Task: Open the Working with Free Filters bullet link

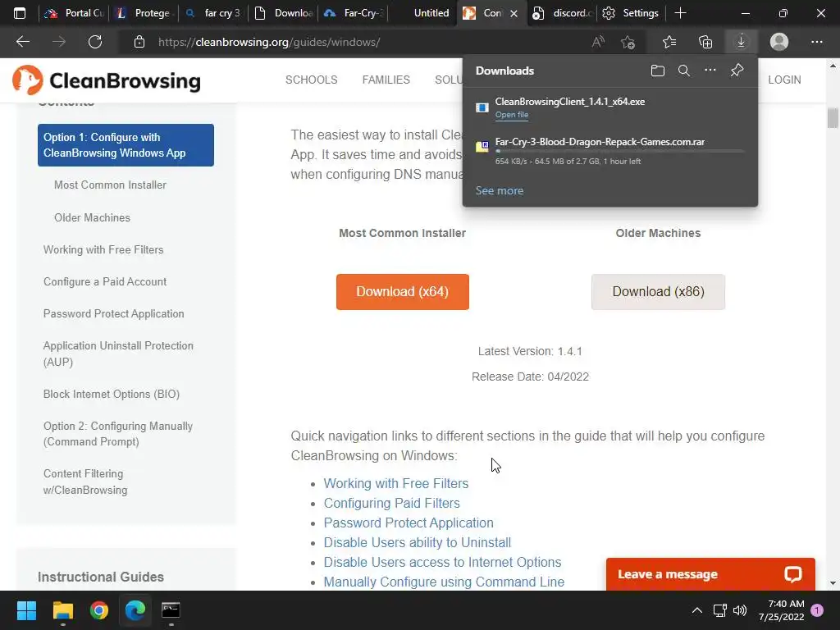Action: pos(396,483)
